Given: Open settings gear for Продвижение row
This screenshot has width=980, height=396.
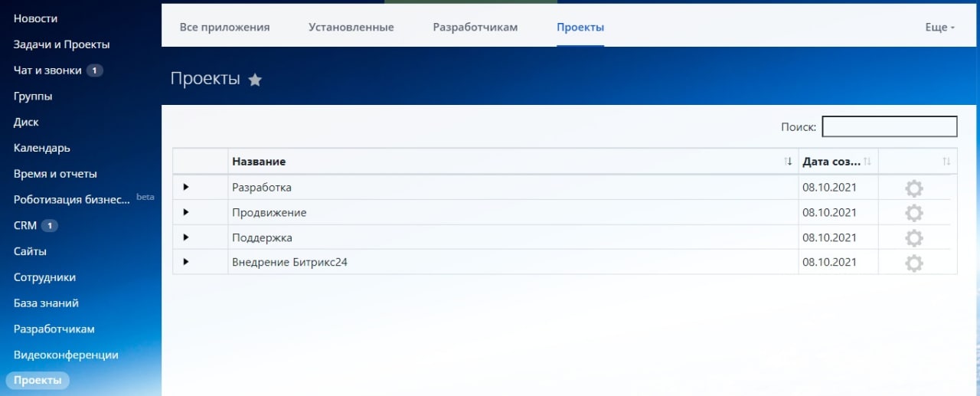Looking at the screenshot, I should [x=913, y=213].
